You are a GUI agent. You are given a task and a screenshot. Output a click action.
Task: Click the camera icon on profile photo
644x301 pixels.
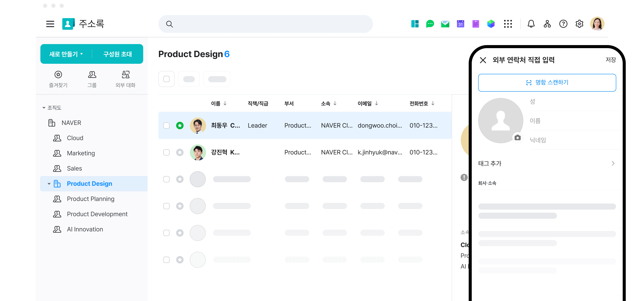[x=518, y=138]
